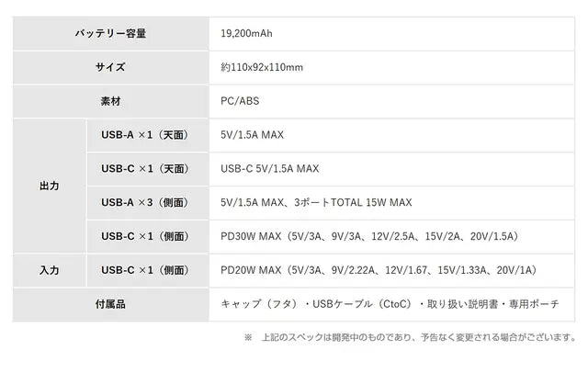Select the 19,200mAh capacity value
Screen dimensions: 588x373
point(246,33)
